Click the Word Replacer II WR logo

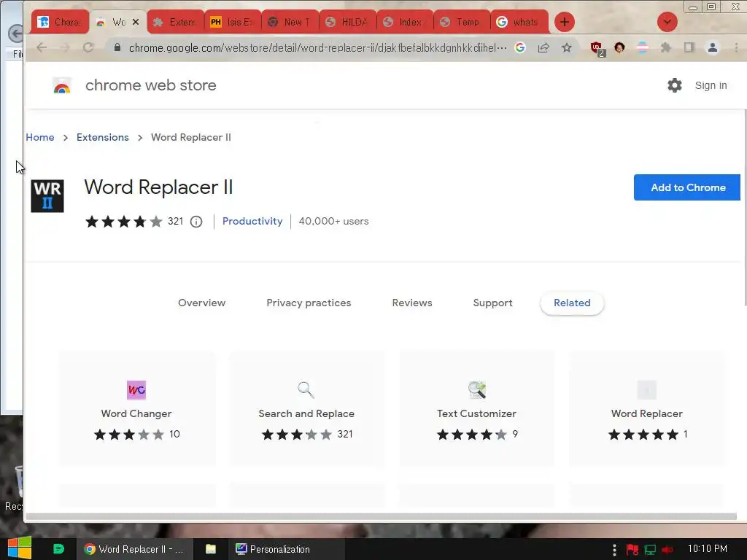click(47, 195)
